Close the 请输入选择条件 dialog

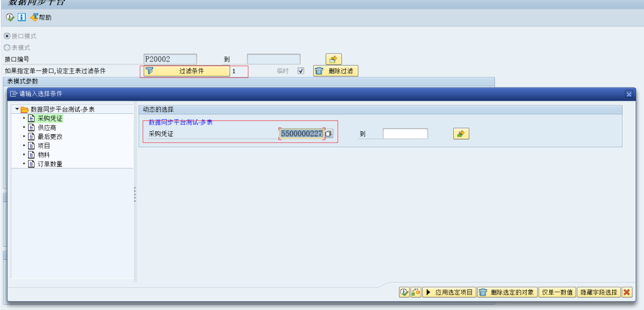point(629,94)
